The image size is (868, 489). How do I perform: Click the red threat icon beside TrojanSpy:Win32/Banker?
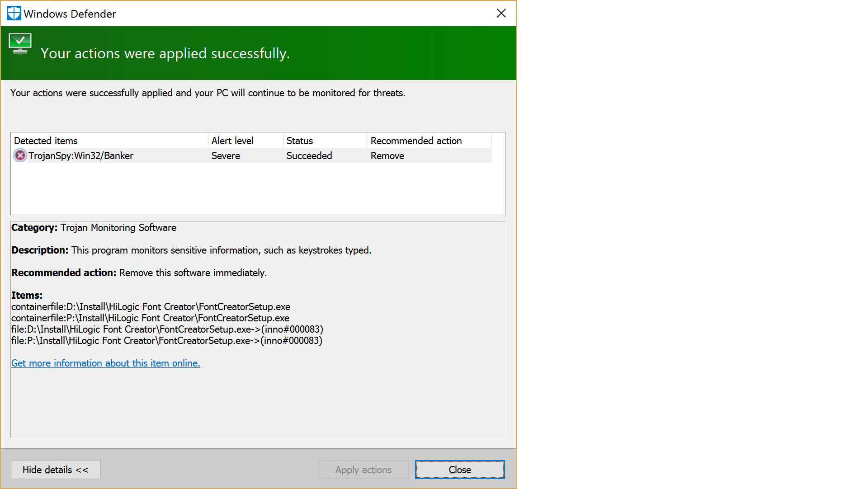coord(20,155)
